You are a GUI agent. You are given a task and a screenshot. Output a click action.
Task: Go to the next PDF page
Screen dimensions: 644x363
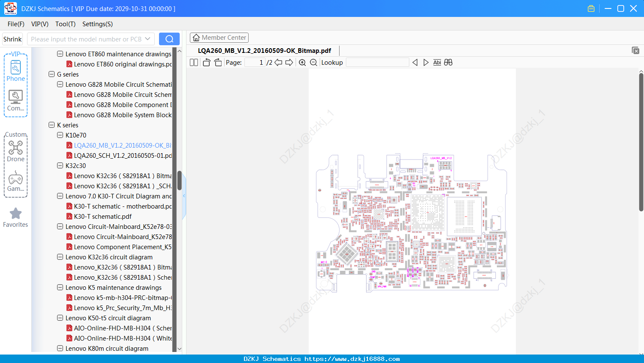(289, 62)
